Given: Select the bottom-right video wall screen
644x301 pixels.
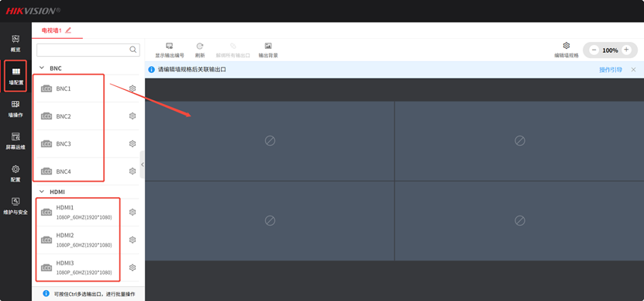Looking at the screenshot, I should [x=519, y=220].
